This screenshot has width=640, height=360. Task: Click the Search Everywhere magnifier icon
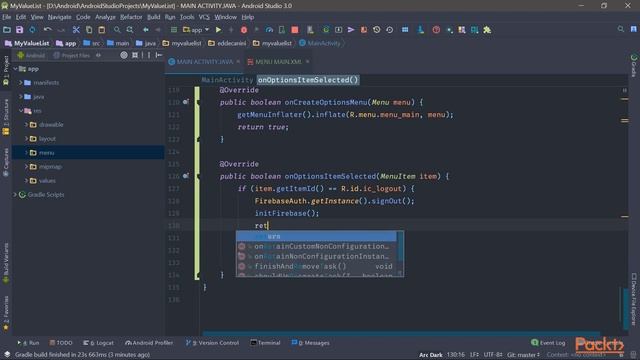coord(621,29)
